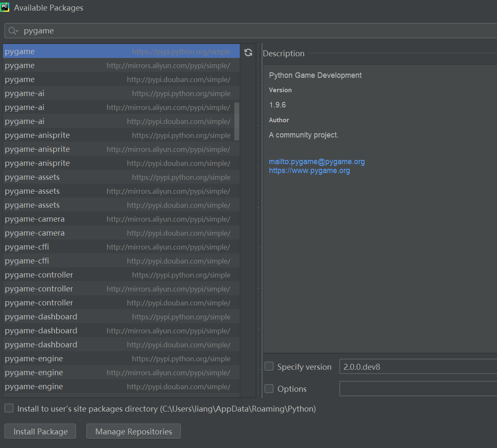Open the https://www.pygame.org link
This screenshot has width=497, height=448.
coord(309,170)
